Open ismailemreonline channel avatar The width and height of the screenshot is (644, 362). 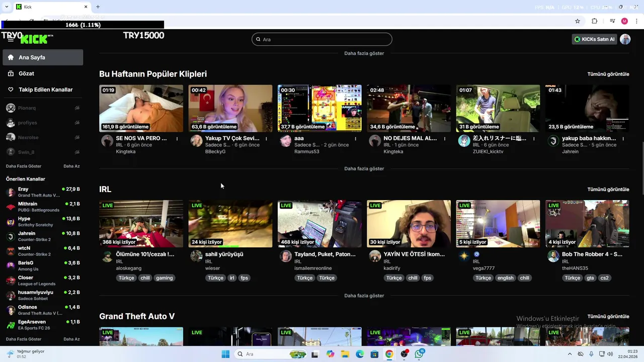(x=286, y=256)
